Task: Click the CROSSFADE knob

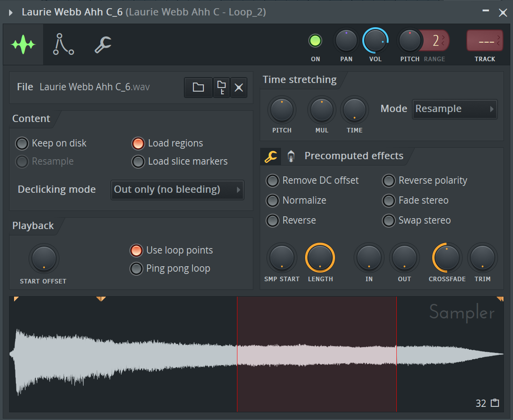Action: (447, 258)
